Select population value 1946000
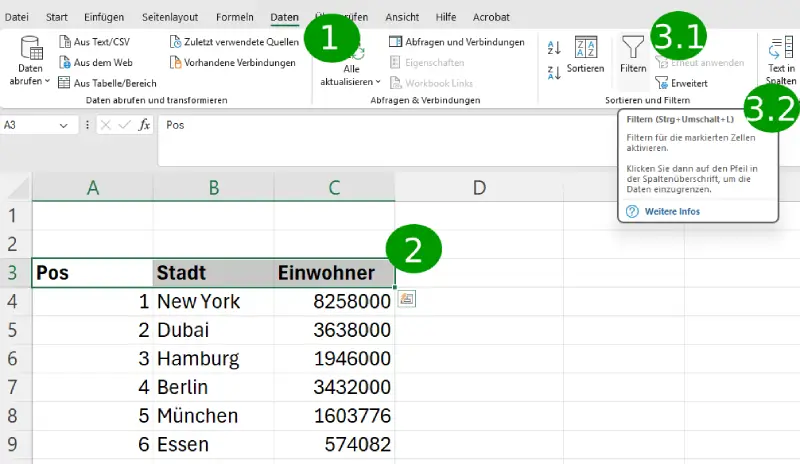 pos(334,358)
